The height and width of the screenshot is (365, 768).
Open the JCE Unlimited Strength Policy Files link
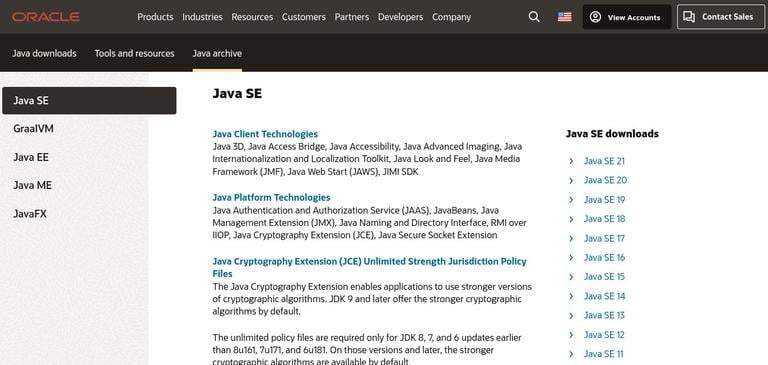click(x=369, y=268)
